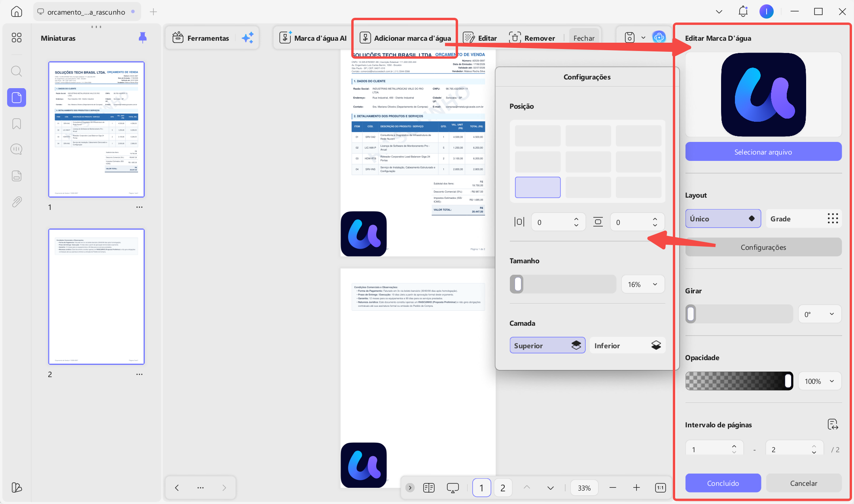This screenshot has height=504, width=854.
Task: Open the Tamanho 16% dropdown
Action: pyautogui.click(x=643, y=284)
